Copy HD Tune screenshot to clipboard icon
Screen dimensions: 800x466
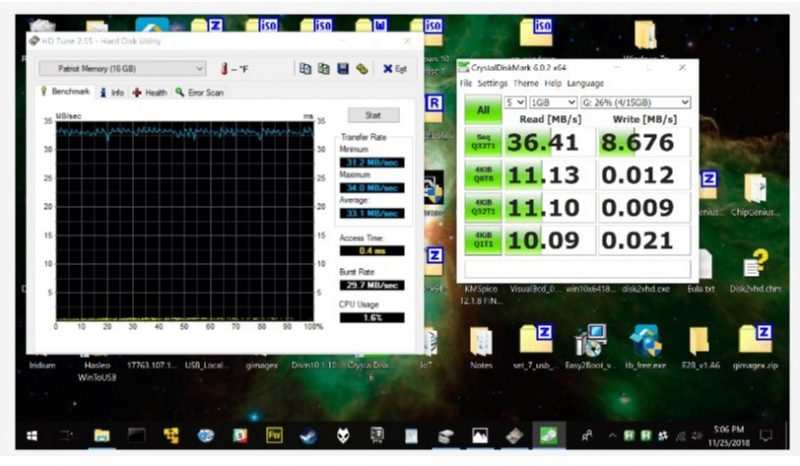pos(323,68)
